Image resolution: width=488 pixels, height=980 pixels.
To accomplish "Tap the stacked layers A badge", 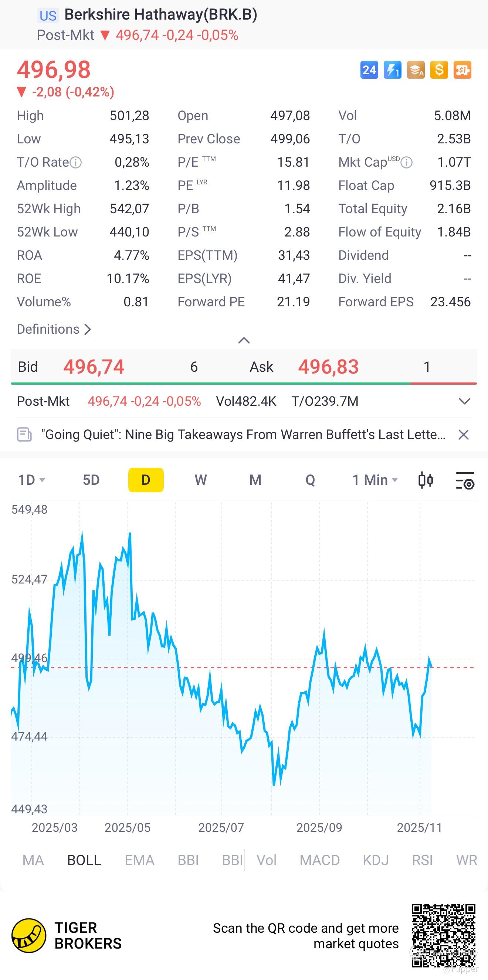I will pos(415,70).
